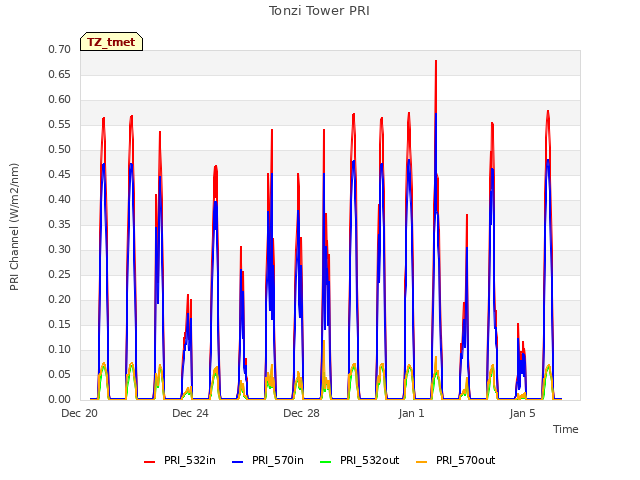Screen dimensions: 640x480
Task: Click the 0.35 y-axis tick label
Action: (x=60, y=224)
